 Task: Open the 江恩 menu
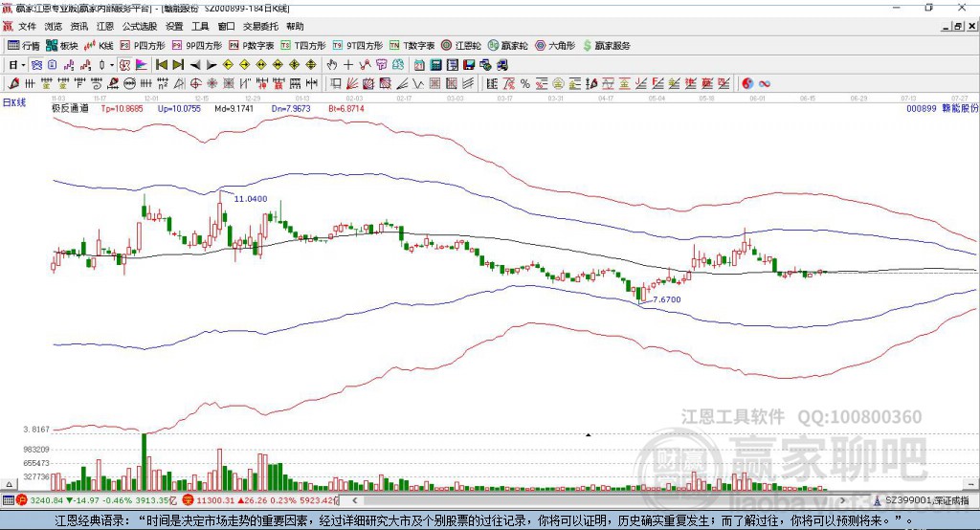point(105,26)
